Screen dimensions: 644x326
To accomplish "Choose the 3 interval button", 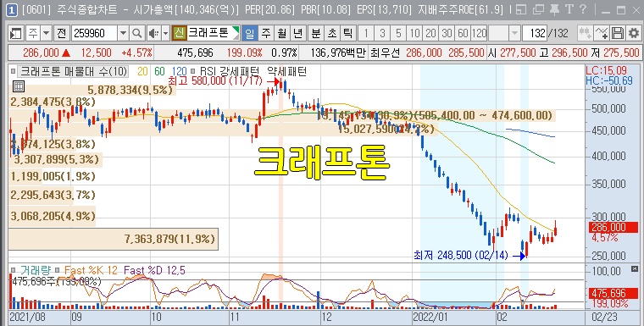I will [382, 33].
